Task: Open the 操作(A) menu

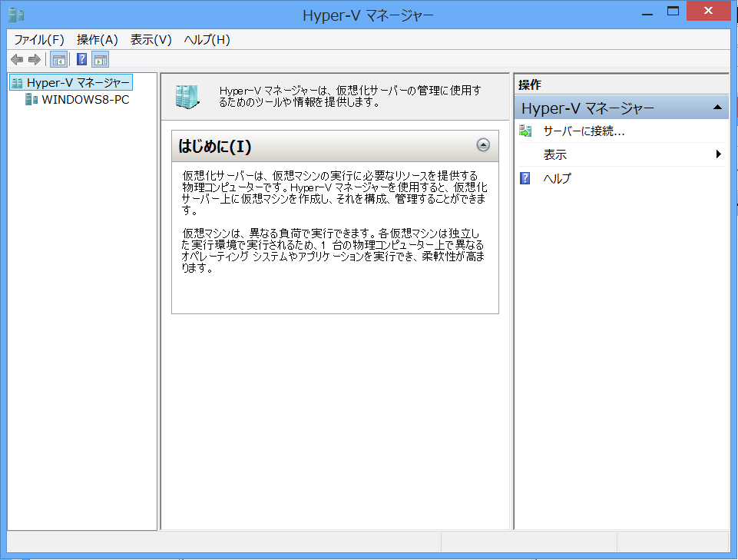Action: [x=97, y=40]
